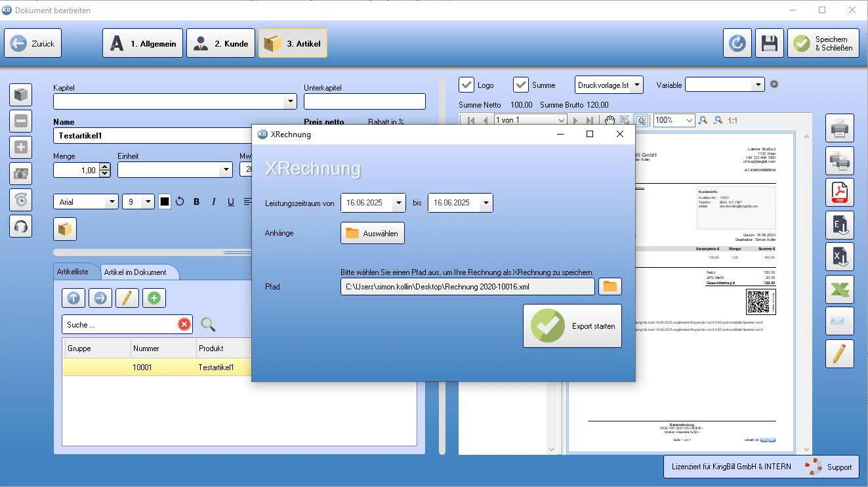The height and width of the screenshot is (487, 868).
Task: Click the clock timer icon in left sidebar
Action: (x=21, y=200)
